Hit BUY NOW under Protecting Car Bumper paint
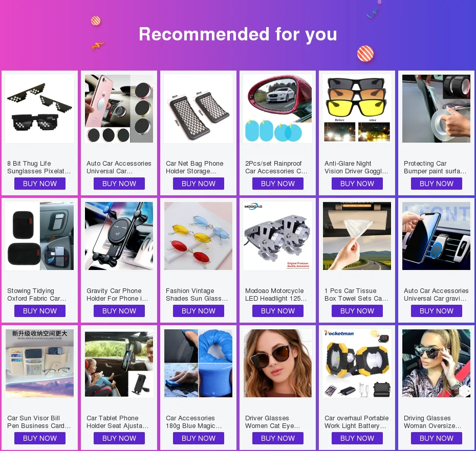This screenshot has width=476, height=451. coord(437,184)
